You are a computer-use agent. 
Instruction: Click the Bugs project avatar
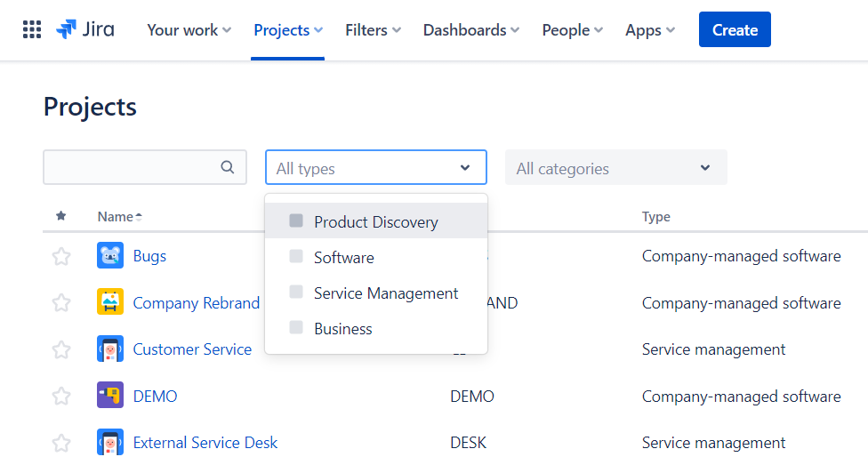point(110,255)
